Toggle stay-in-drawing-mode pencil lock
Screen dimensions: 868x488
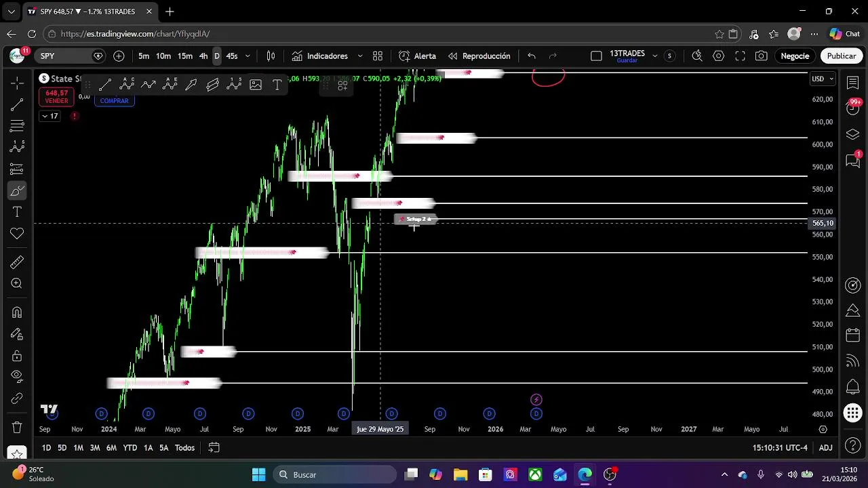click(17, 334)
